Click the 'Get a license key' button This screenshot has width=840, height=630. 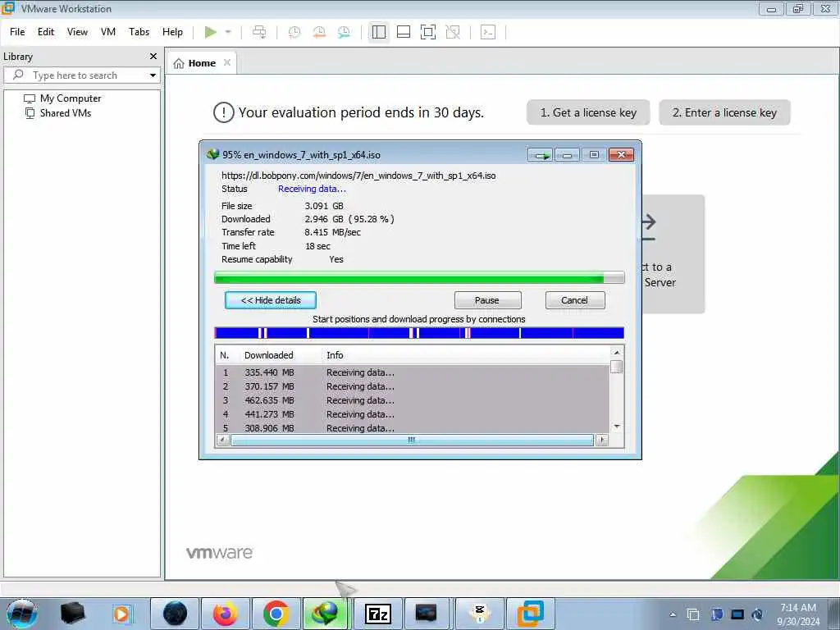tap(588, 112)
